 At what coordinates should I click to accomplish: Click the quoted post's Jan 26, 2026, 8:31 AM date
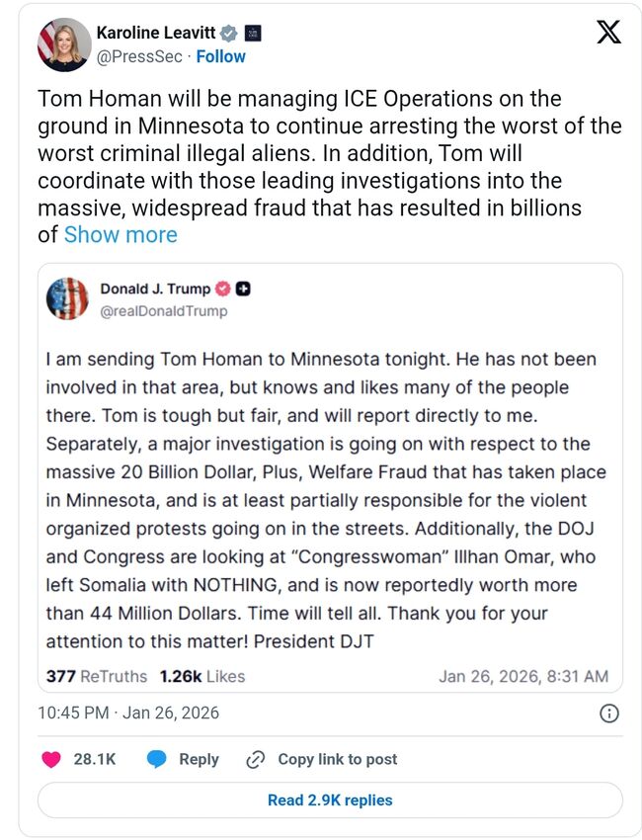point(523,677)
